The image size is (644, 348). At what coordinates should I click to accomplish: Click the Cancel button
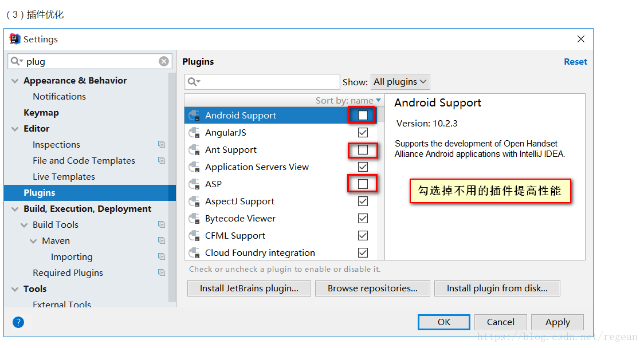coord(500,322)
